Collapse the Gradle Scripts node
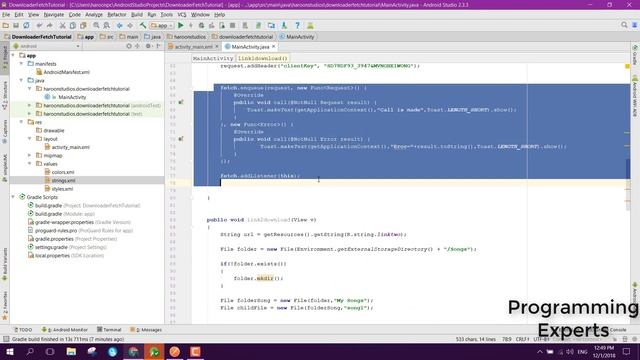This screenshot has width=640, height=360. point(13,197)
